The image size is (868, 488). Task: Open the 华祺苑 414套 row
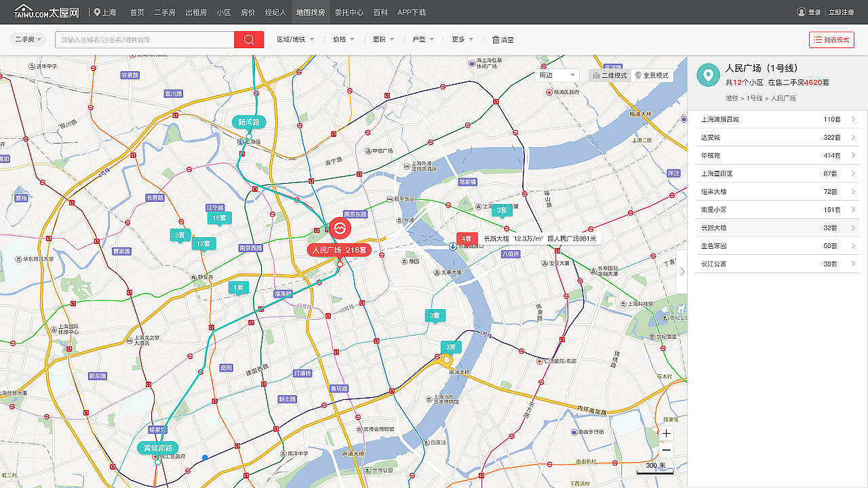point(778,155)
